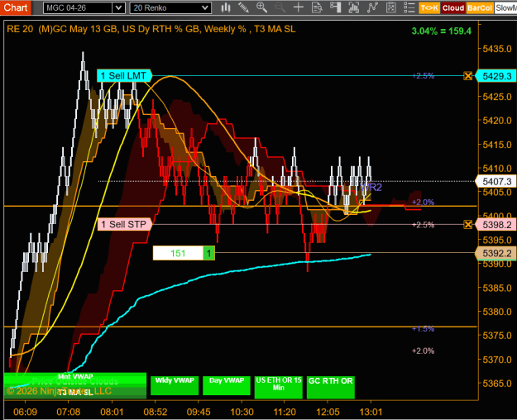Open the bar type candlestick icon
517x420 pixels.
(x=226, y=7)
